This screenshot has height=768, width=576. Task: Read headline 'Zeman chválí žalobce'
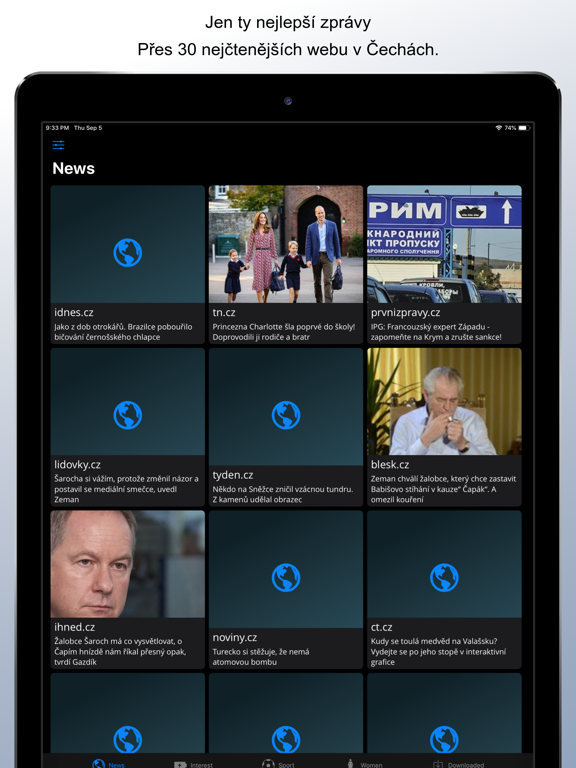coord(443,489)
